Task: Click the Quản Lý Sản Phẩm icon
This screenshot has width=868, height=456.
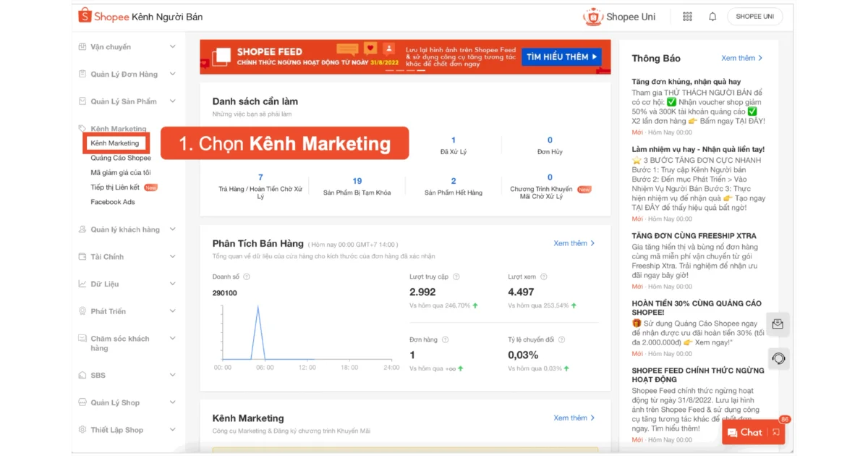Action: (82, 101)
